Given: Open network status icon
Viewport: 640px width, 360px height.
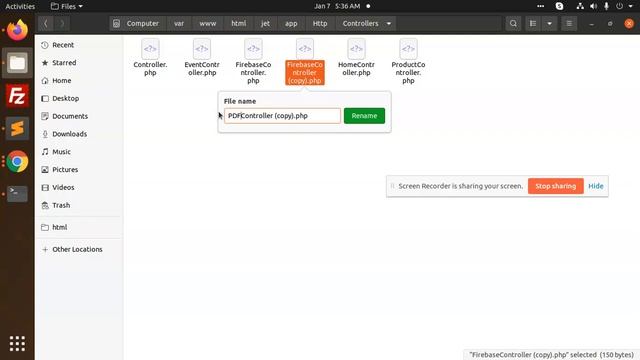Looking at the screenshot, I should 580,6.
